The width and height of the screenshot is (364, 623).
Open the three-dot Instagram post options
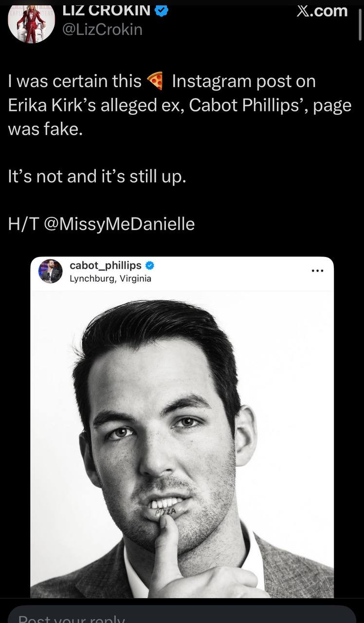(x=317, y=271)
